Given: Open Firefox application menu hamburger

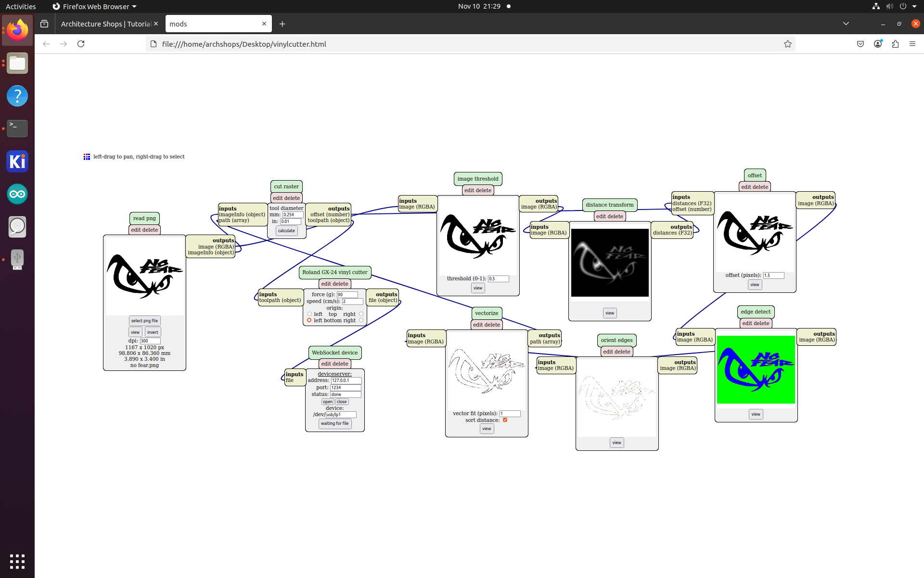Looking at the screenshot, I should tap(912, 44).
